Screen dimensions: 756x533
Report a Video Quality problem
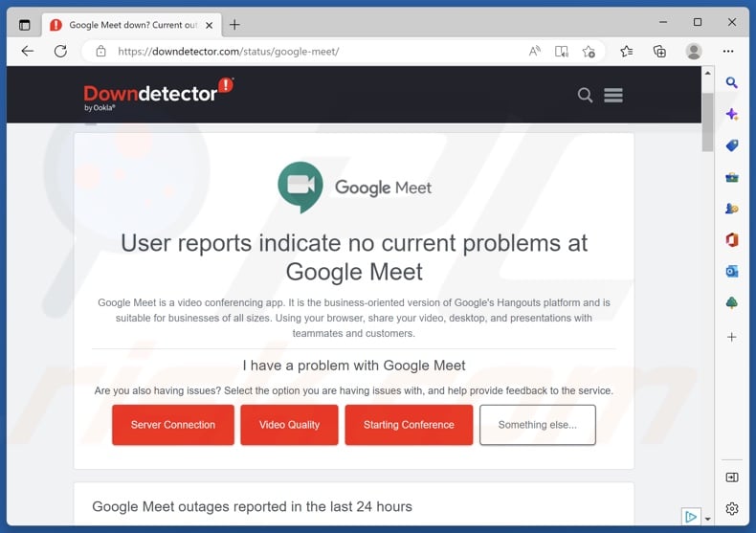(289, 425)
